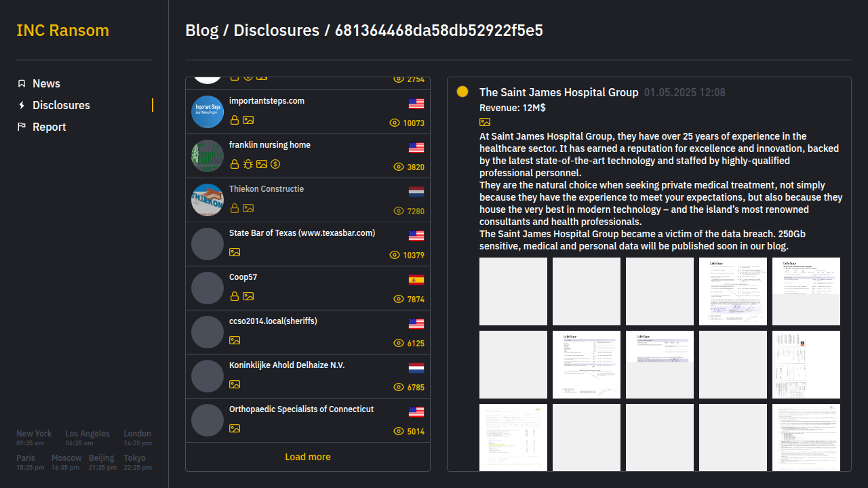Image resolution: width=868 pixels, height=488 pixels.
Task: Click the franklin nursing home logo avatar
Action: (x=208, y=156)
